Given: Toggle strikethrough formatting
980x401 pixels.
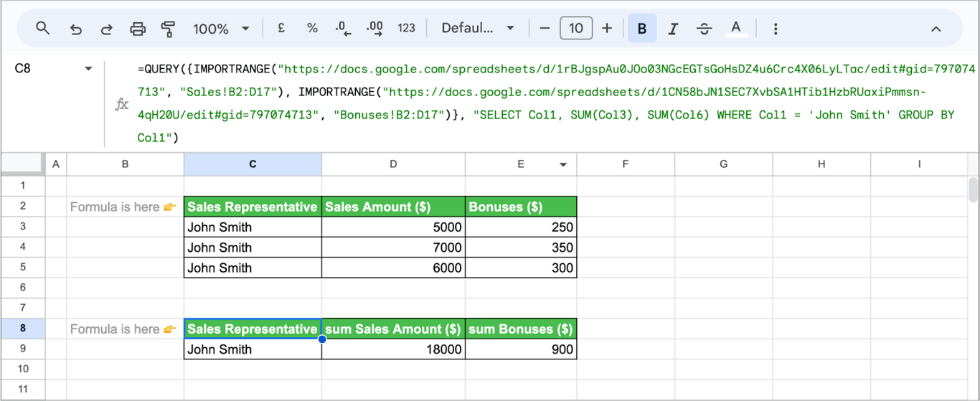Looking at the screenshot, I should [705, 29].
